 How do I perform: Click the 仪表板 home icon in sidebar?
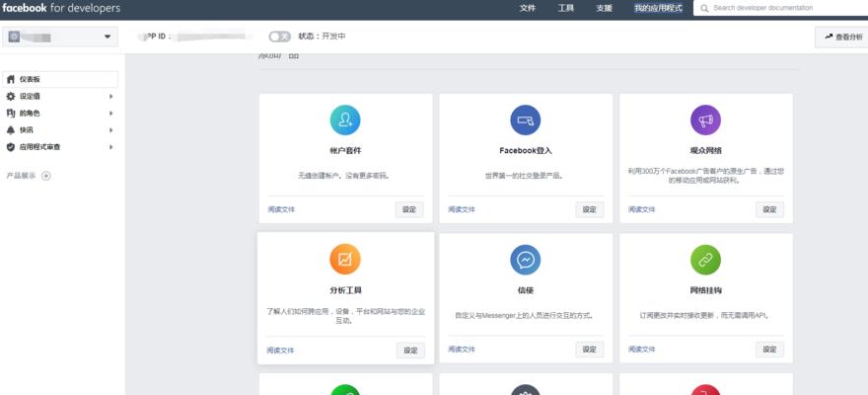(x=11, y=79)
